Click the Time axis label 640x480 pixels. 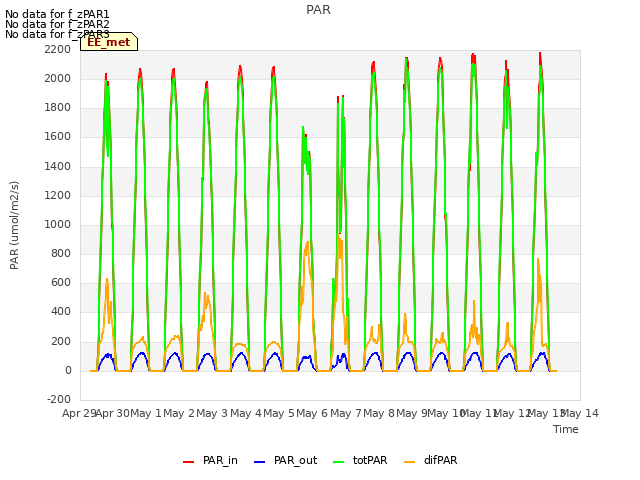(x=566, y=429)
